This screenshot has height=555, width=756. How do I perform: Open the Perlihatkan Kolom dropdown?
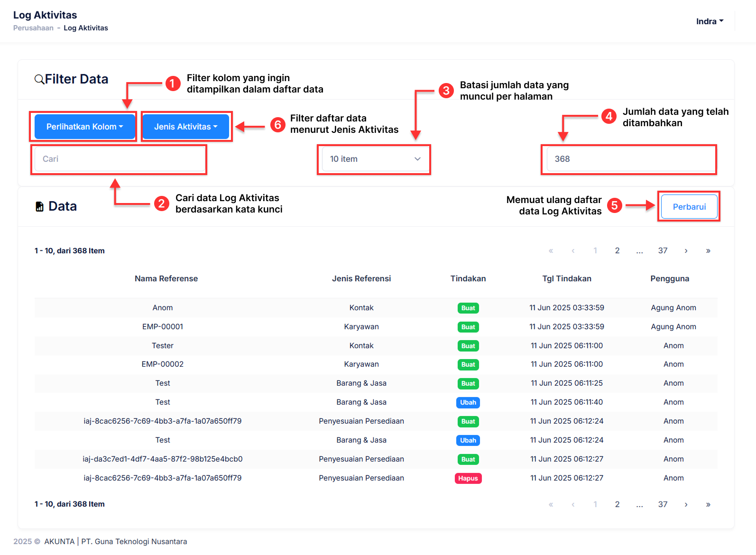[x=84, y=127]
